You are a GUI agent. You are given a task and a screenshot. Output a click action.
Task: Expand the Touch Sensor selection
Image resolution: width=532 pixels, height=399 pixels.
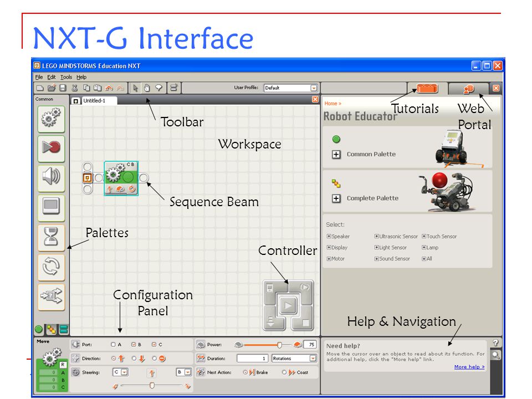(x=424, y=237)
